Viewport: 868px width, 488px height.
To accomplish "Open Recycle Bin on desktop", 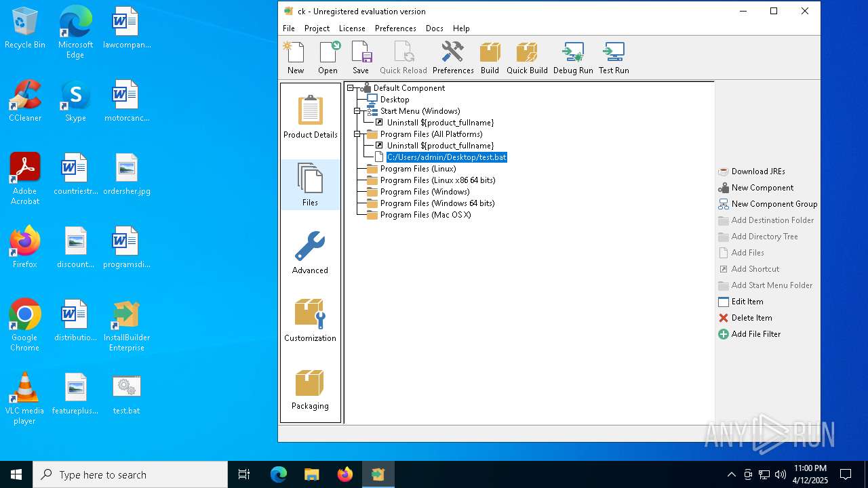I will point(25,28).
